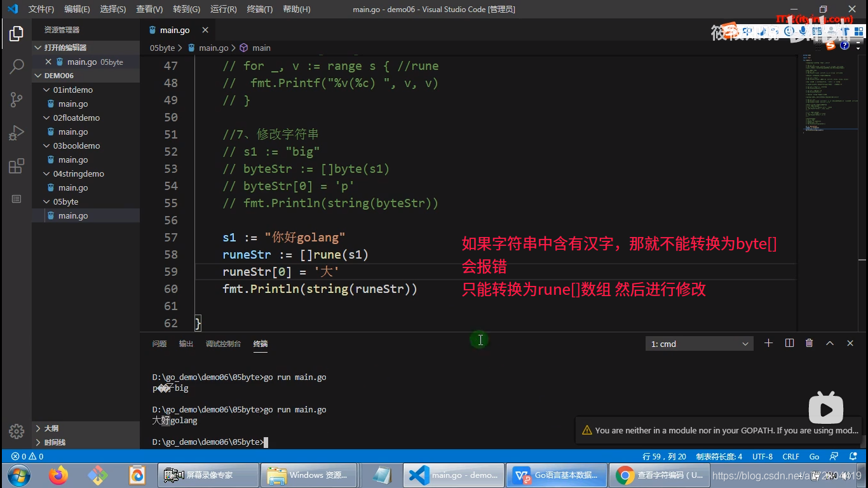The image size is (868, 488).
Task: Open the 文件(F) menu
Action: pyautogui.click(x=41, y=10)
